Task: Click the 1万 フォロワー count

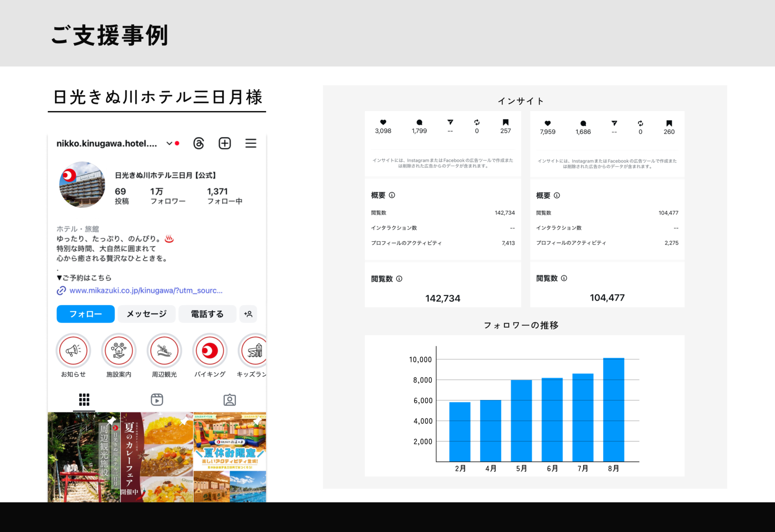Action: click(168, 196)
